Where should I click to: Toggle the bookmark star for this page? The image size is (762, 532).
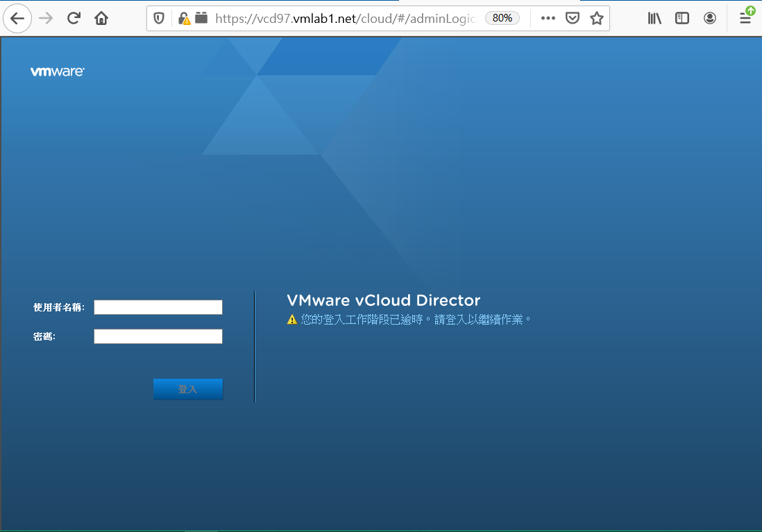pyautogui.click(x=596, y=17)
